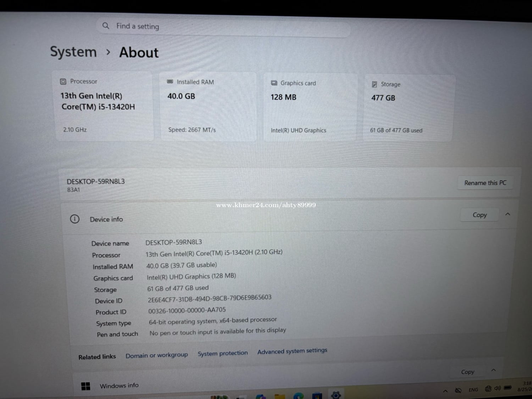Select the '83A1' model text
This screenshot has width=532, height=399.
73,190
